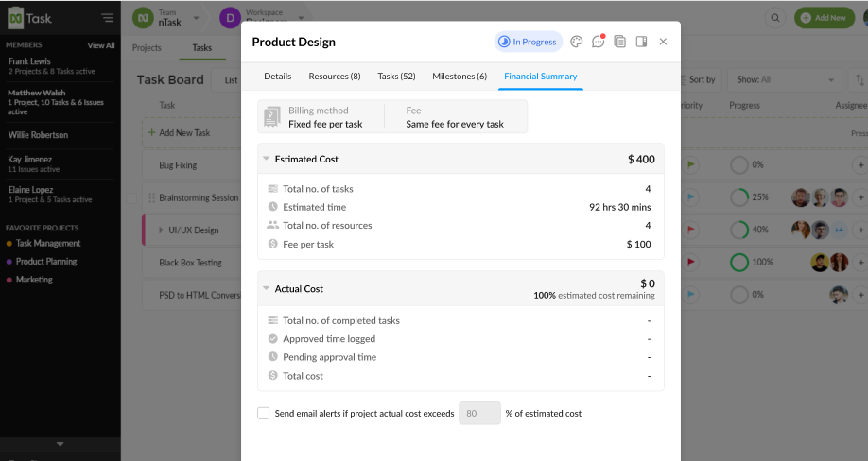Click View All members link
This screenshot has height=461, width=868.
coord(101,45)
